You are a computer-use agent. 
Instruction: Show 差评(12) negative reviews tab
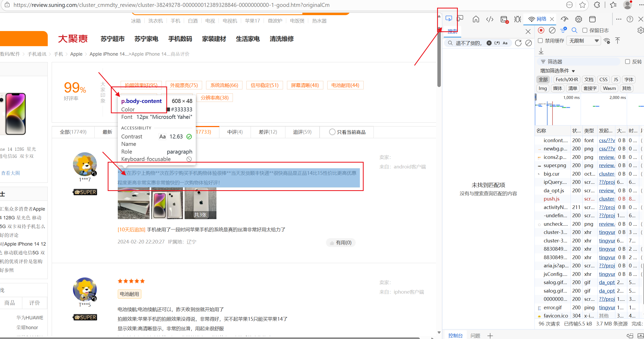click(x=268, y=132)
